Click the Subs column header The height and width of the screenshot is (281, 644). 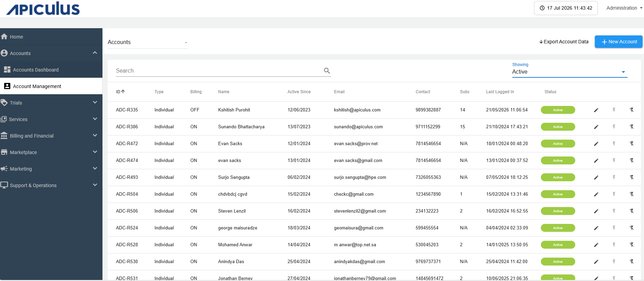[x=465, y=92]
